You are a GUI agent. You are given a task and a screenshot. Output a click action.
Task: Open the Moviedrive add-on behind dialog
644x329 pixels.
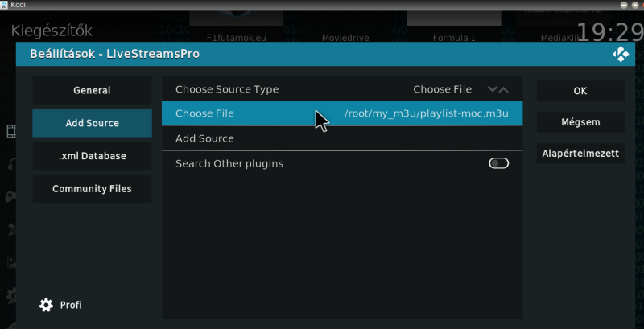(x=345, y=38)
